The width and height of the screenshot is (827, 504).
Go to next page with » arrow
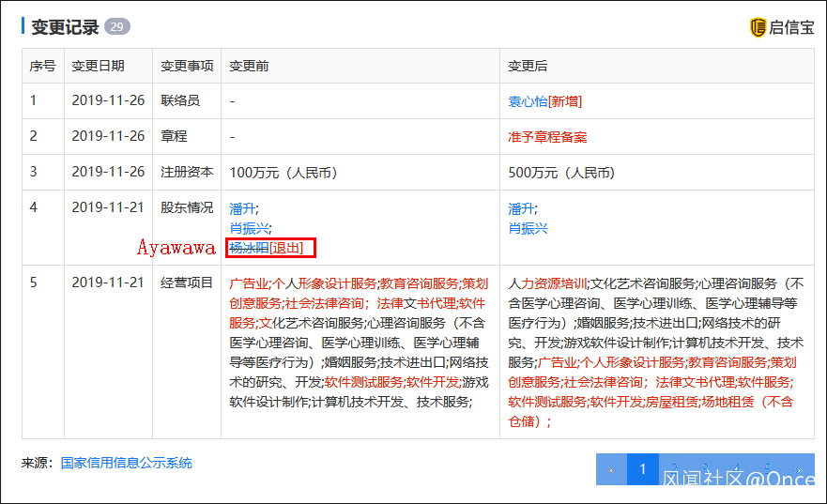click(x=799, y=469)
